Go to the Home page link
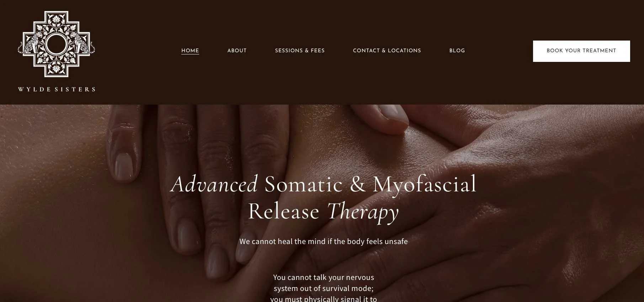 [x=190, y=51]
